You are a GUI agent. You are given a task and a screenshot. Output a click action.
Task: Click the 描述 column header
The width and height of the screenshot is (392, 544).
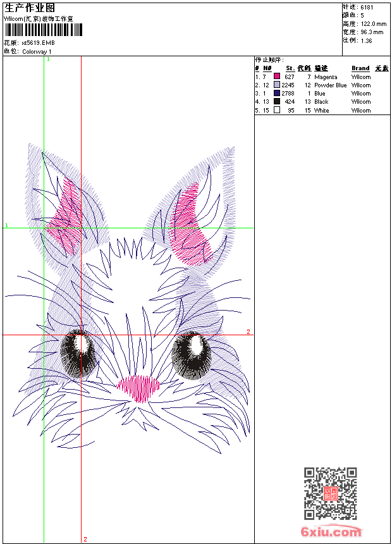click(x=321, y=68)
